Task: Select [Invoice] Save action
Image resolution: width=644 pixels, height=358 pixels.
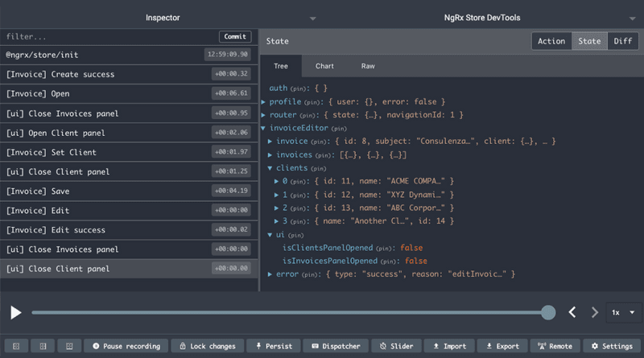Action: [x=129, y=191]
